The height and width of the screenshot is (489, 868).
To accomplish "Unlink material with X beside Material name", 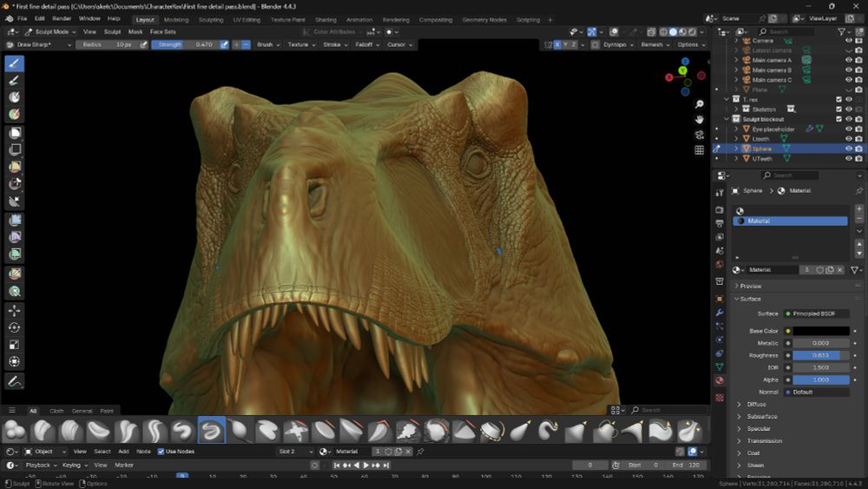I will click(839, 270).
